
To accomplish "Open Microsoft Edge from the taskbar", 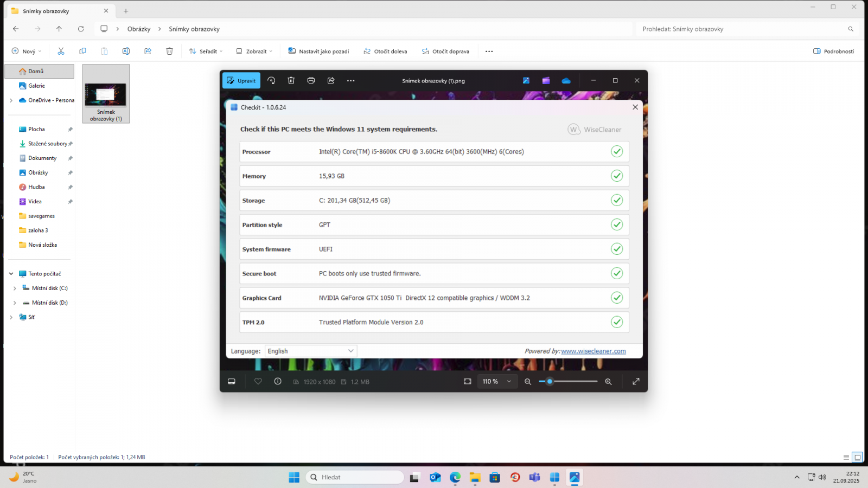I will (x=455, y=477).
